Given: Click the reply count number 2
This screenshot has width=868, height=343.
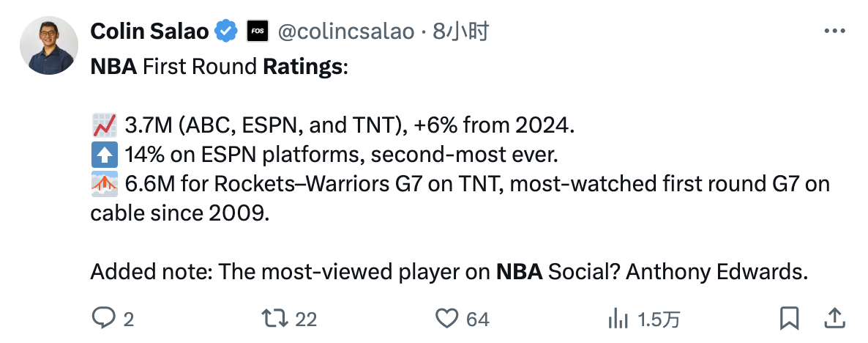Looking at the screenshot, I should click(129, 319).
